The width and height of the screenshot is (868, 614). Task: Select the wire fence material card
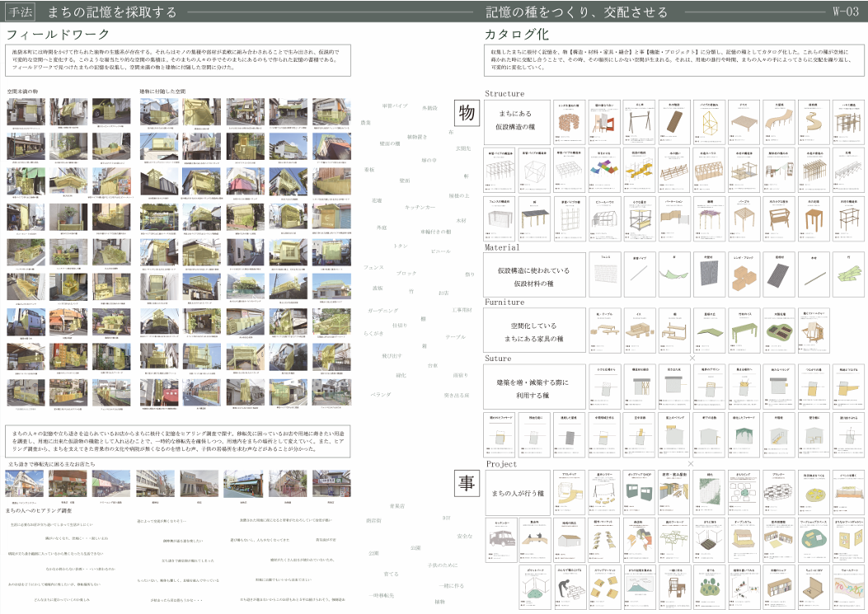pyautogui.click(x=605, y=274)
